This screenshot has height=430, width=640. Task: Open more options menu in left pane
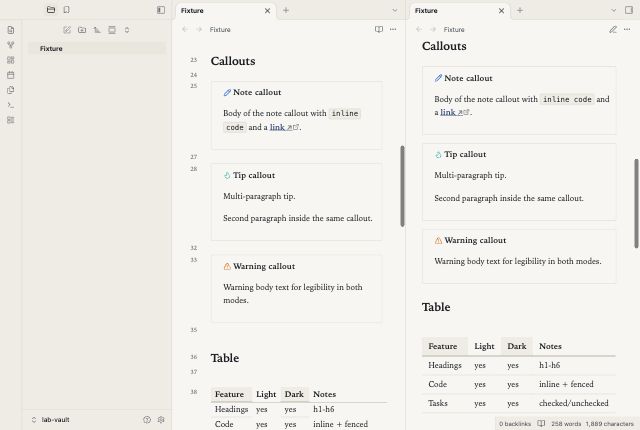coord(393,29)
